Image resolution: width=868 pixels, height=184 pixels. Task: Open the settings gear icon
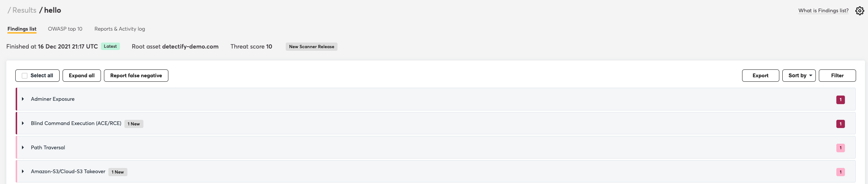(x=859, y=11)
